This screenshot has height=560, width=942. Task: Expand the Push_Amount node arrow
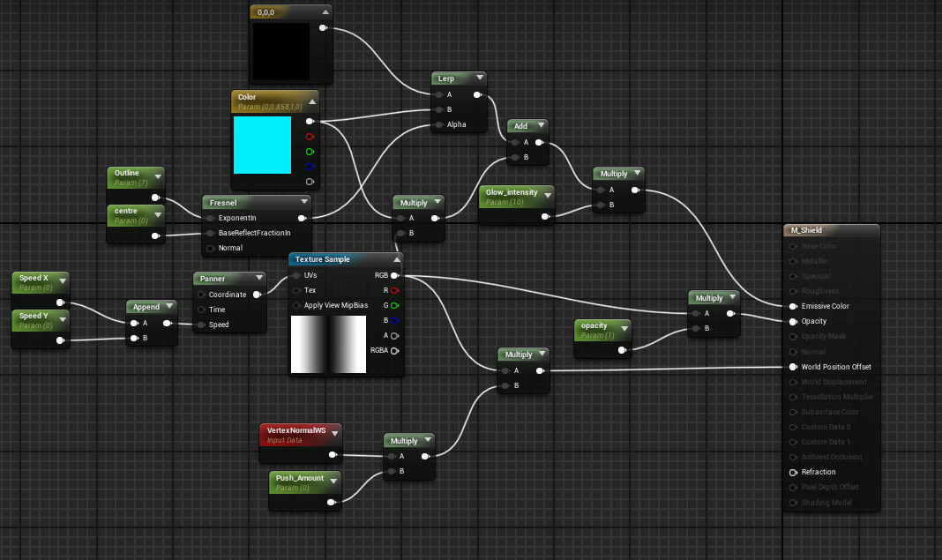(x=333, y=482)
